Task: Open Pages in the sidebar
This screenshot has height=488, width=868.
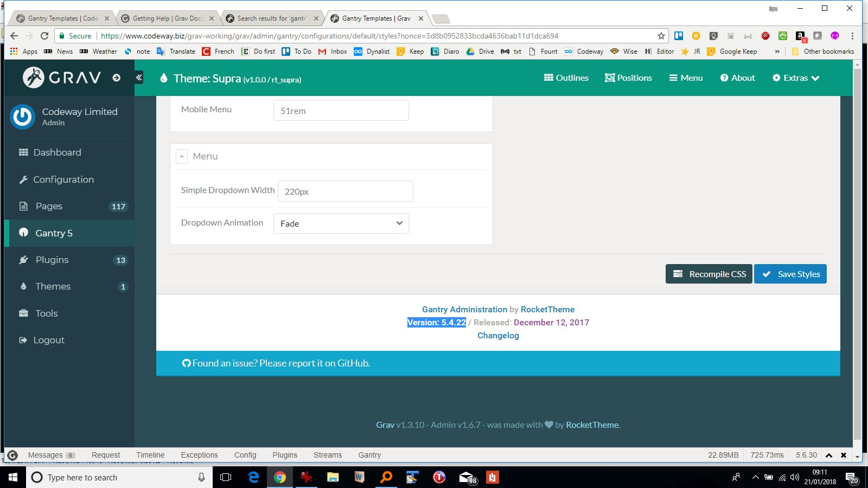Action: click(x=69, y=206)
